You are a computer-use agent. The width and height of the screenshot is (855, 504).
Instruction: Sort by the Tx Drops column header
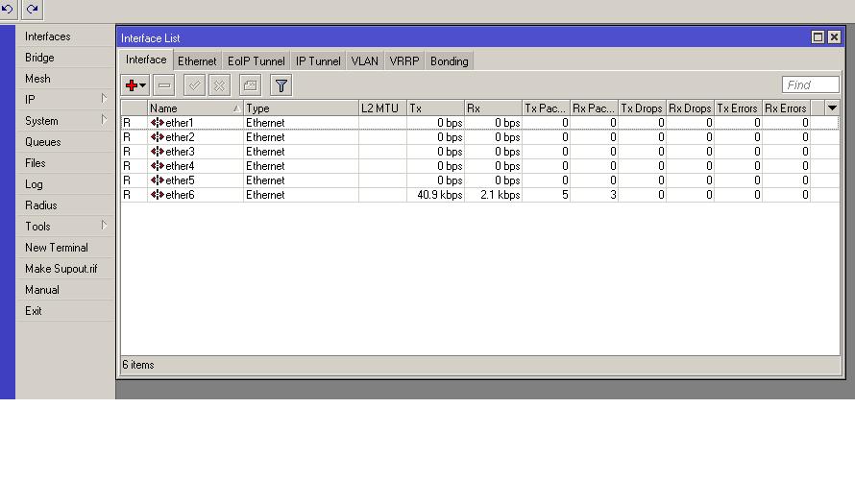click(642, 108)
